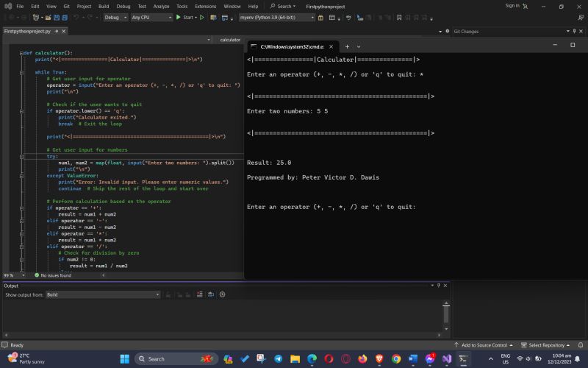Click the Windows taskbar Search field

(176, 359)
